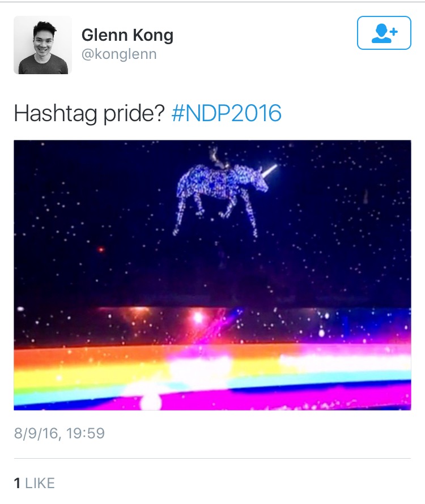
Task: Open Glenn Kong's profile photo
Action: (42, 45)
